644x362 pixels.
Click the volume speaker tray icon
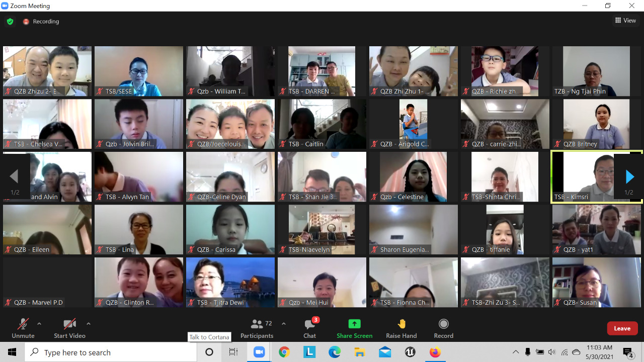[552, 352]
